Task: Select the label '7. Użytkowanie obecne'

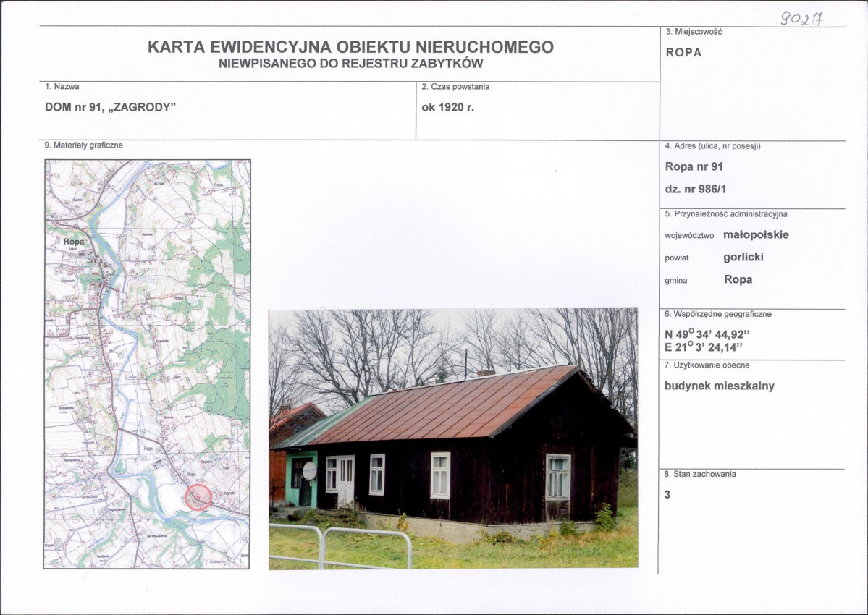Action: tap(707, 365)
